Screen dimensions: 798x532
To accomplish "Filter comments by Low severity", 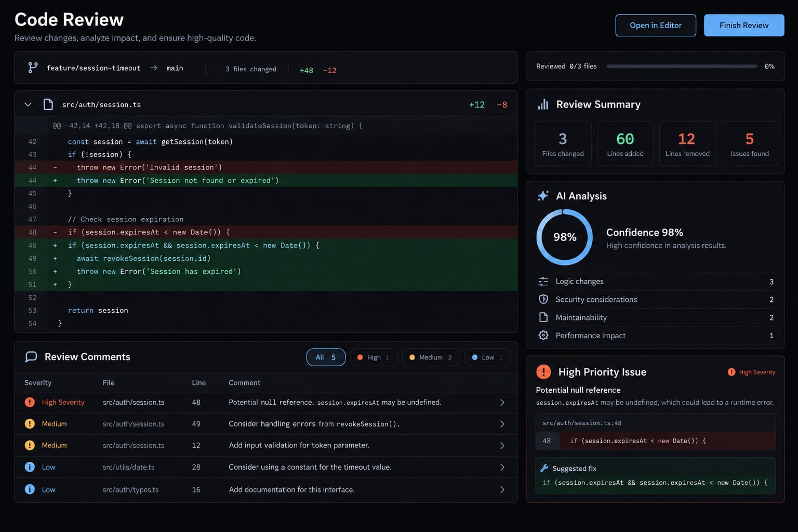I will [x=487, y=357].
